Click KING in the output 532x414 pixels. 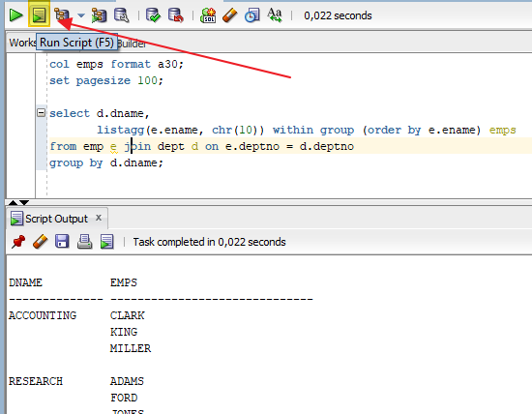124,332
